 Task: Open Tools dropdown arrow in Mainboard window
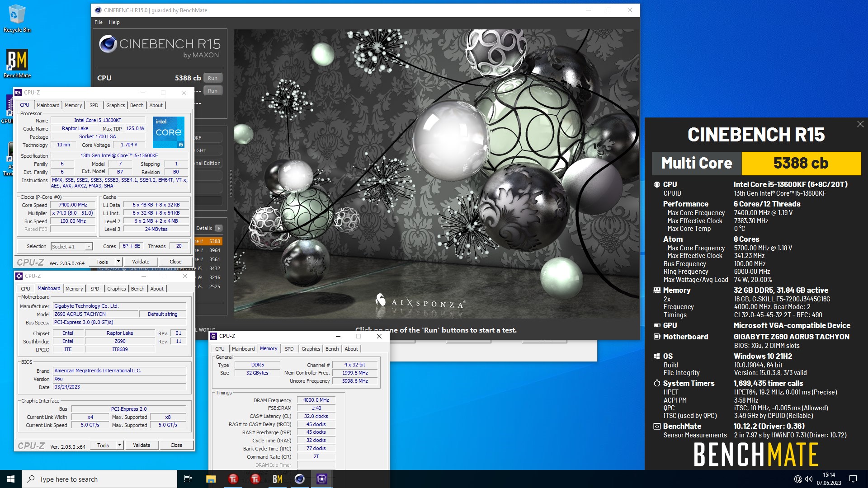pos(119,445)
